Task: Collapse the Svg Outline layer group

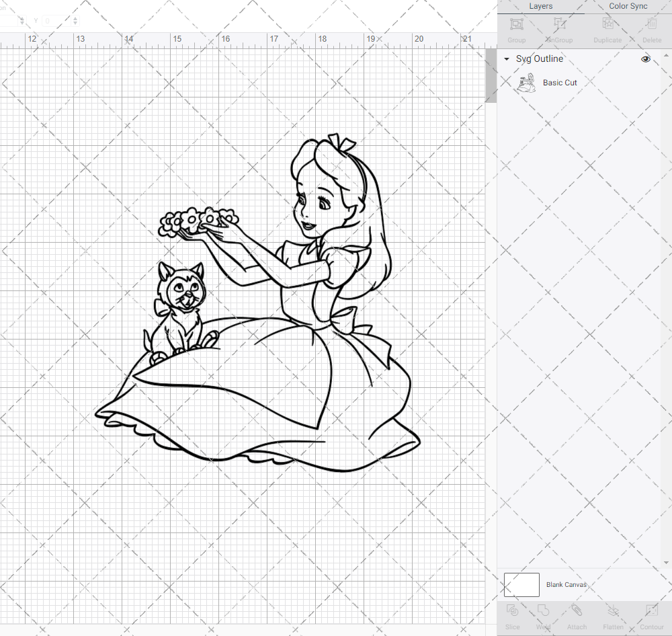Action: click(x=506, y=59)
